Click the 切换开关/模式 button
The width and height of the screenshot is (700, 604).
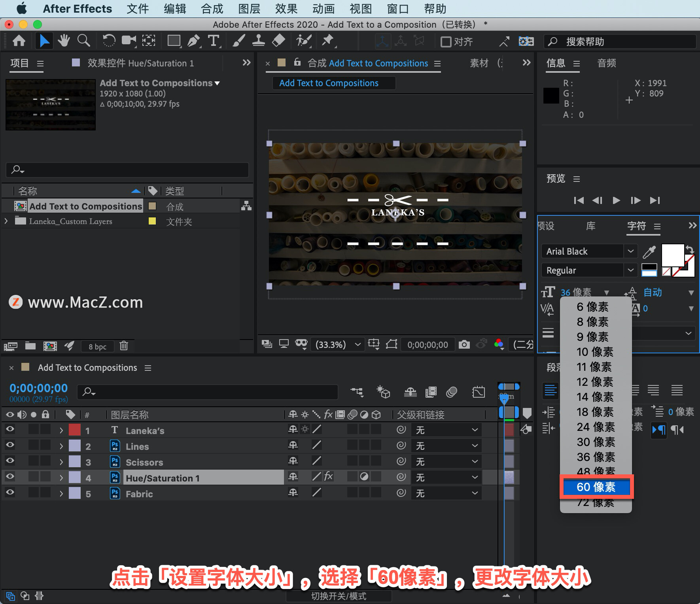click(x=339, y=596)
